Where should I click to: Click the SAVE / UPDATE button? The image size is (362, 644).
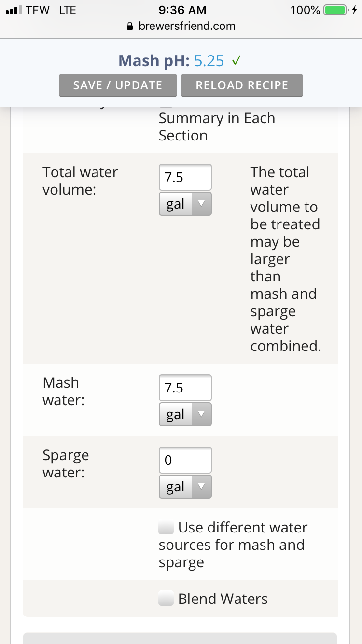point(118,85)
